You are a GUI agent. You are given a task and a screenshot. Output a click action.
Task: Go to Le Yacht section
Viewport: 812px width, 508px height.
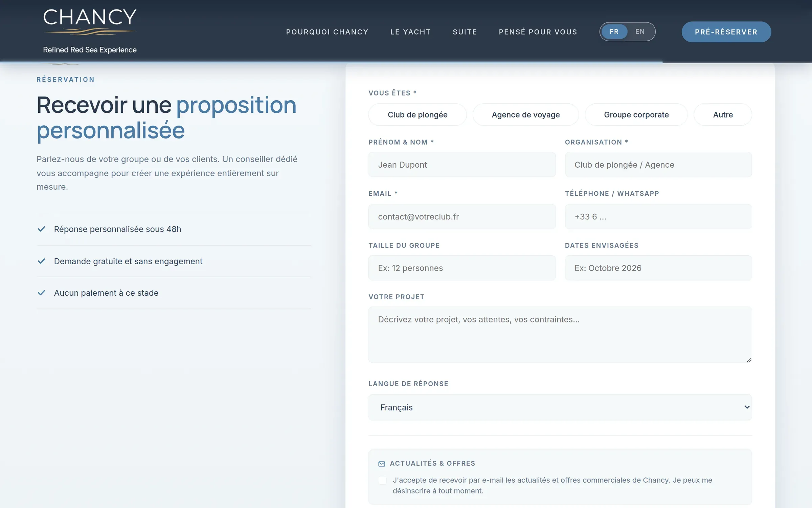tap(410, 32)
